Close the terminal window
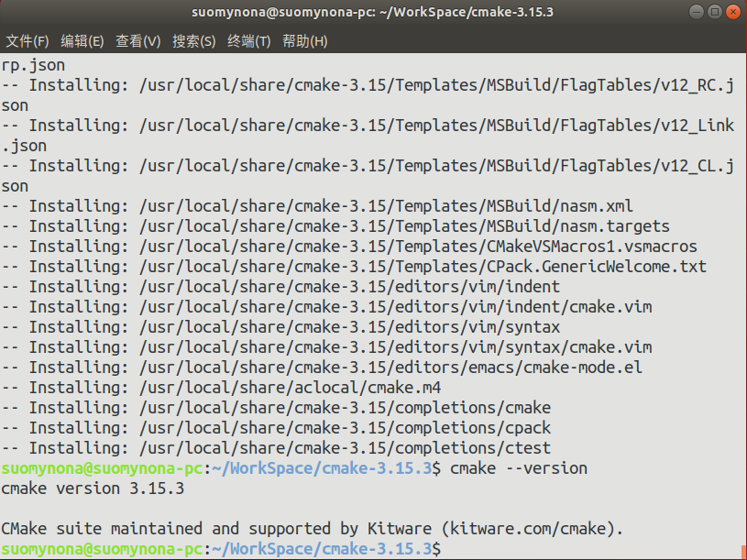747x560 pixels. point(733,12)
